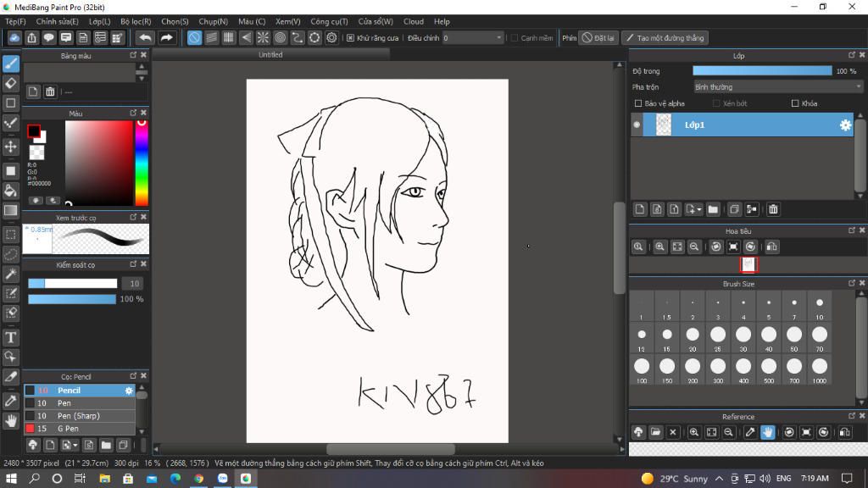Switch to the Untitled canvas tab
This screenshot has height=488, width=868.
[x=270, y=55]
